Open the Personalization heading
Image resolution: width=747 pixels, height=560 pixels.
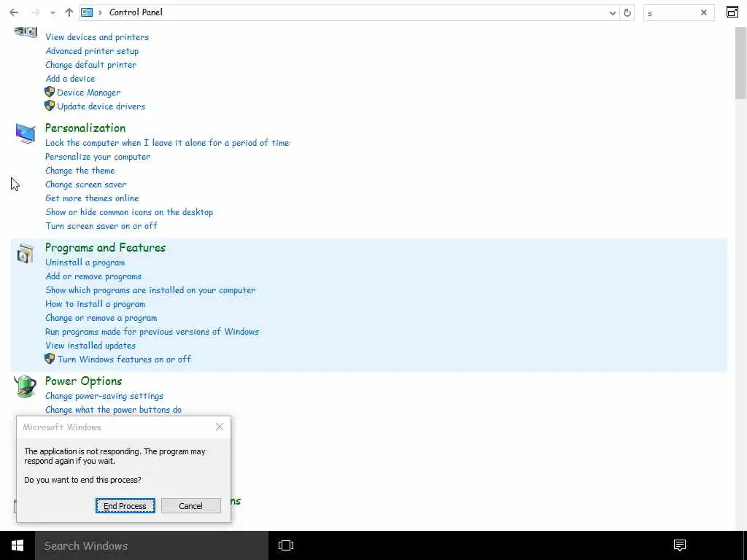click(85, 128)
